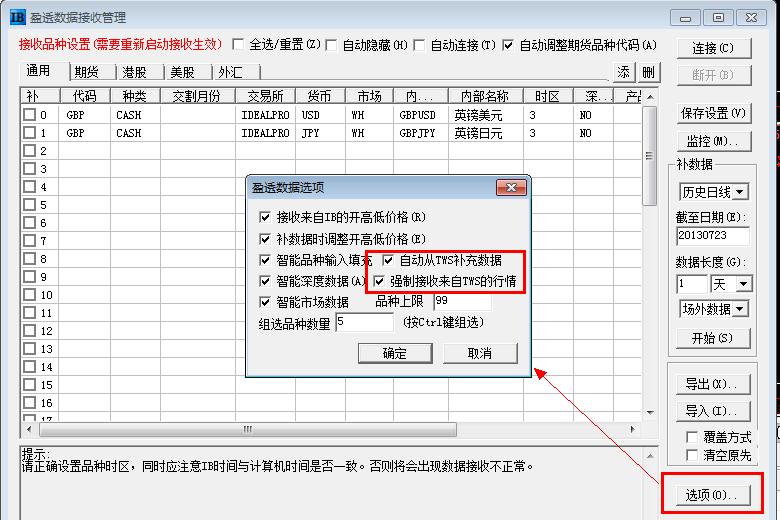Enable 自动连接 checkbox
Image resolution: width=780 pixels, height=520 pixels.
click(x=419, y=45)
